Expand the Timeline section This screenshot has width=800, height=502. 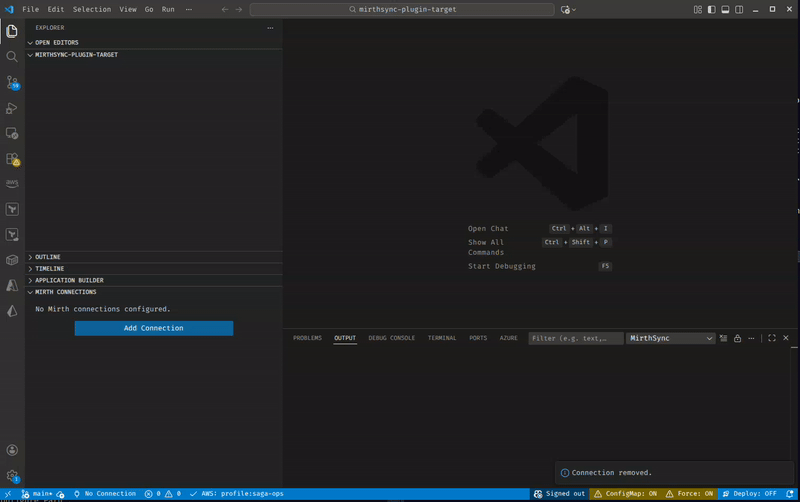click(154, 269)
